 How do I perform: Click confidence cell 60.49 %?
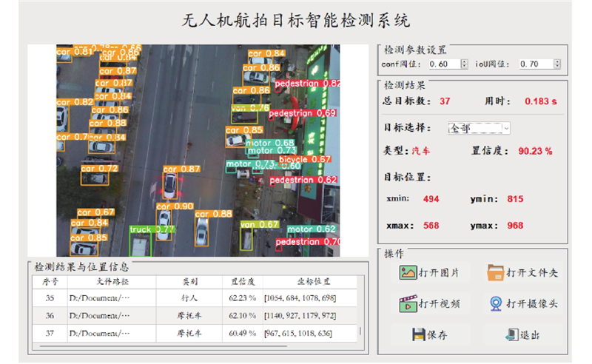tap(243, 333)
